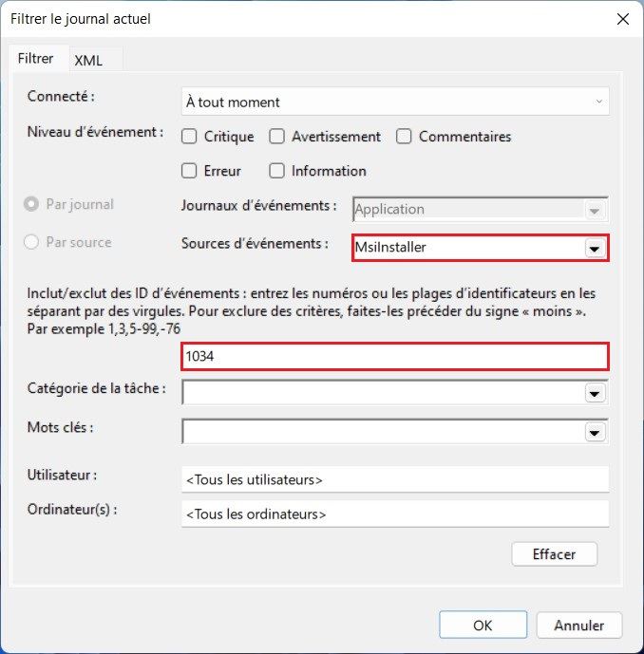
Task: Click the Utilisateur text field
Action: point(394,479)
